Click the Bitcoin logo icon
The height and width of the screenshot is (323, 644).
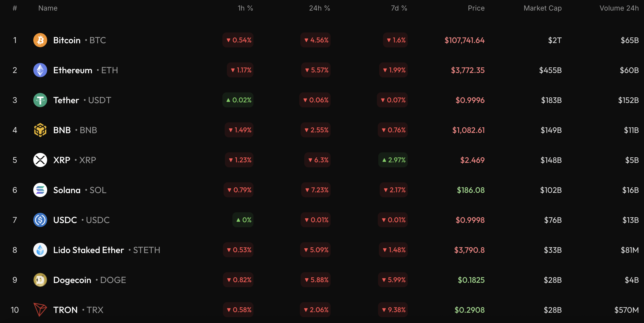(x=40, y=40)
